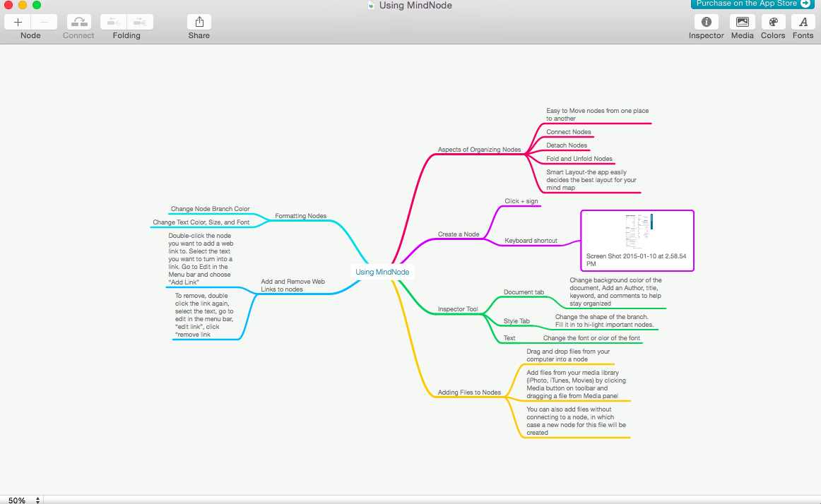
Task: Select the Click + sign node
Action: (521, 201)
